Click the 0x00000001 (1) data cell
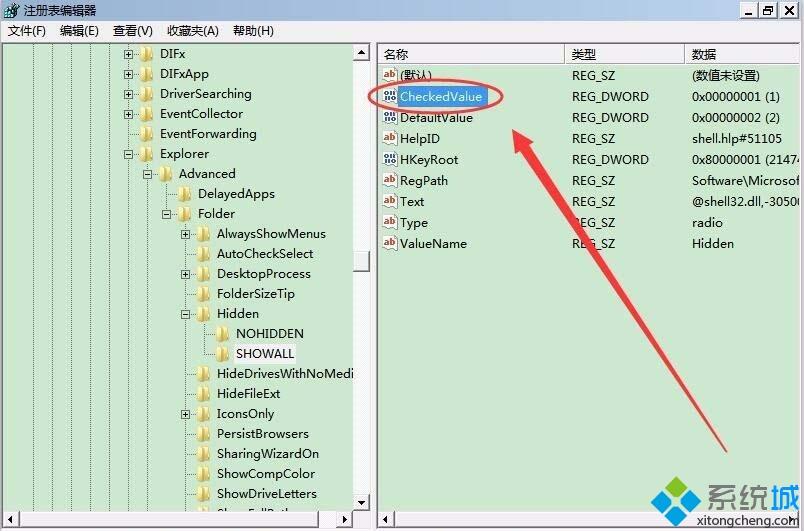804x531 pixels. click(x=736, y=96)
